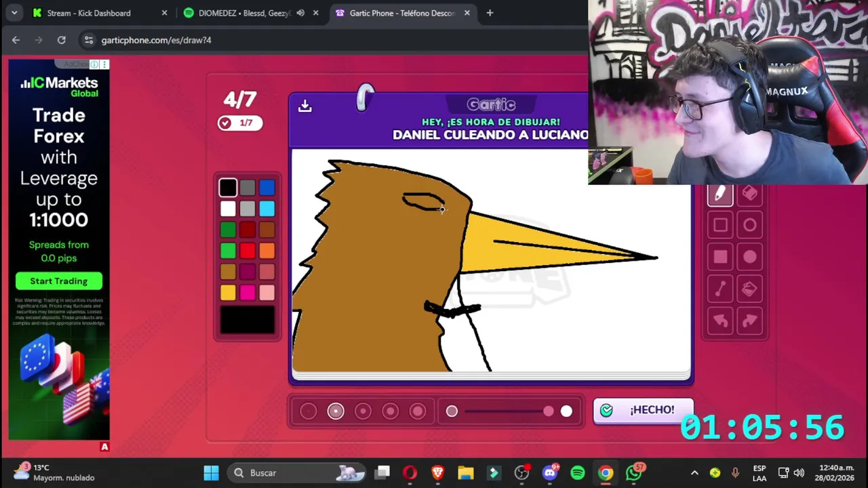The width and height of the screenshot is (868, 488).
Task: Switch to Gartic Phone tab
Action: [402, 13]
